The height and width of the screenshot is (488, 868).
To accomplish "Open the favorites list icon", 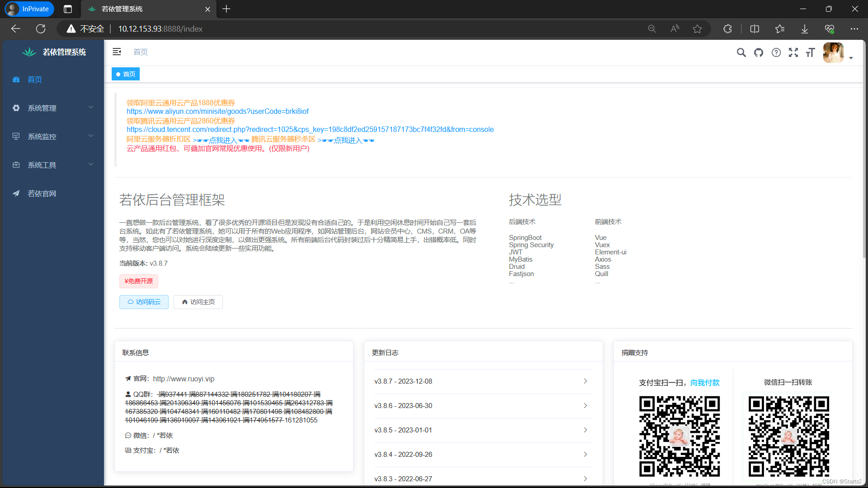I will [x=779, y=29].
